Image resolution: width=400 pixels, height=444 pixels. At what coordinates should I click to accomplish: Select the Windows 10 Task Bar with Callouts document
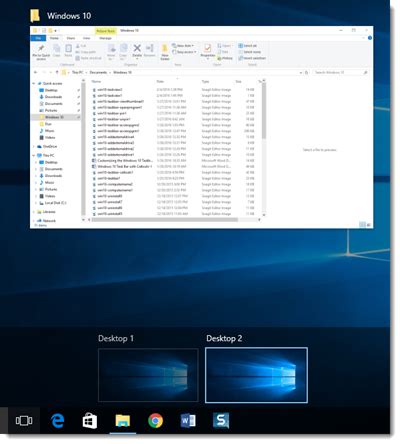(x=122, y=166)
